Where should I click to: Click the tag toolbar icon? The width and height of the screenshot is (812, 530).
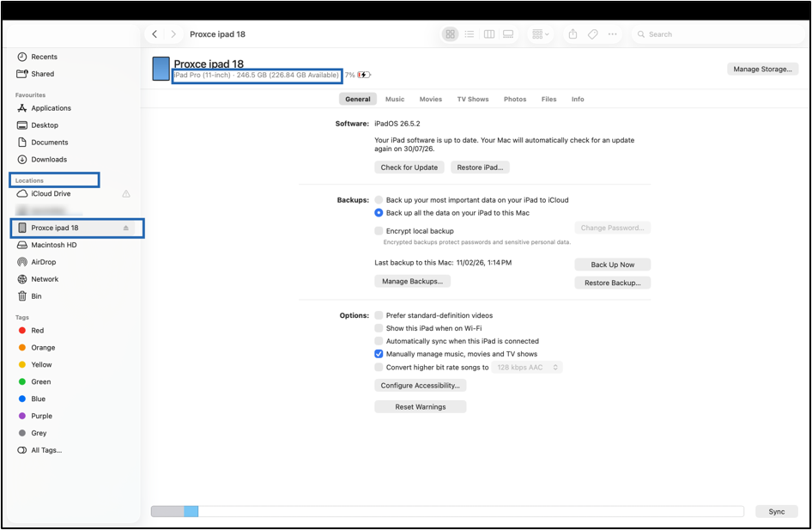click(593, 34)
